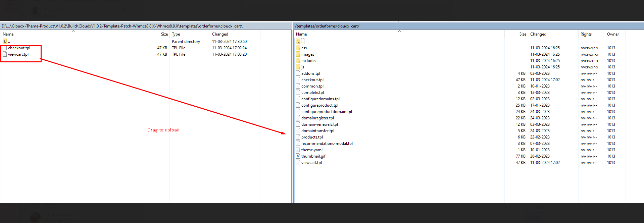Click remote parent directory up icon
The width and height of the screenshot is (644, 223).
point(298,42)
